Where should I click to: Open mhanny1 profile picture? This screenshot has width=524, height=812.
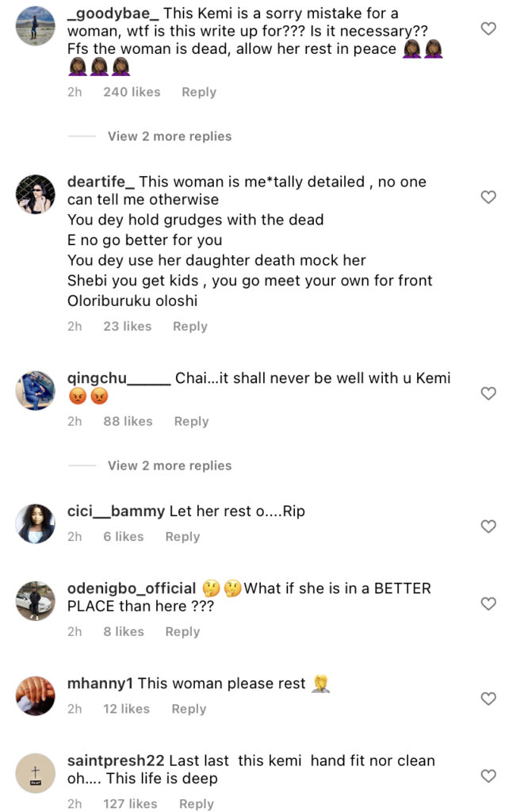tap(36, 696)
